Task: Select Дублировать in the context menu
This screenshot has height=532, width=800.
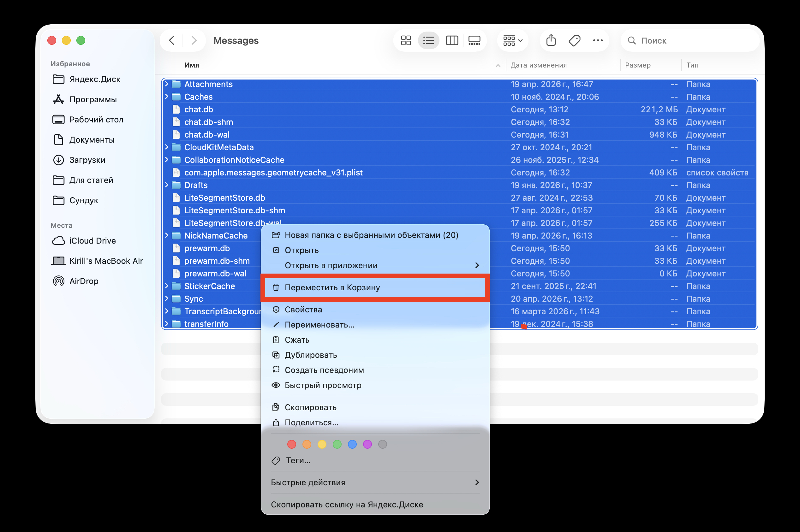Action: point(311,355)
